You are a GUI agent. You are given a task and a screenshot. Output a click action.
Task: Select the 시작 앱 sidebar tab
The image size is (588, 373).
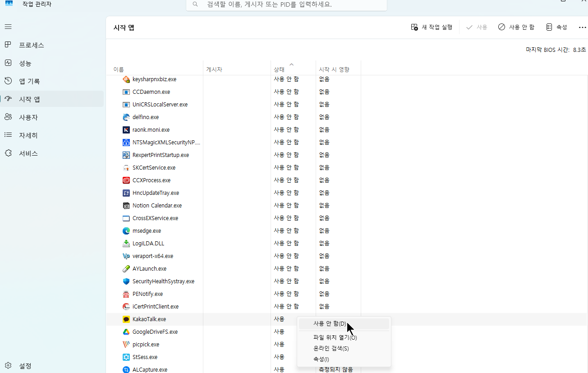click(x=52, y=99)
